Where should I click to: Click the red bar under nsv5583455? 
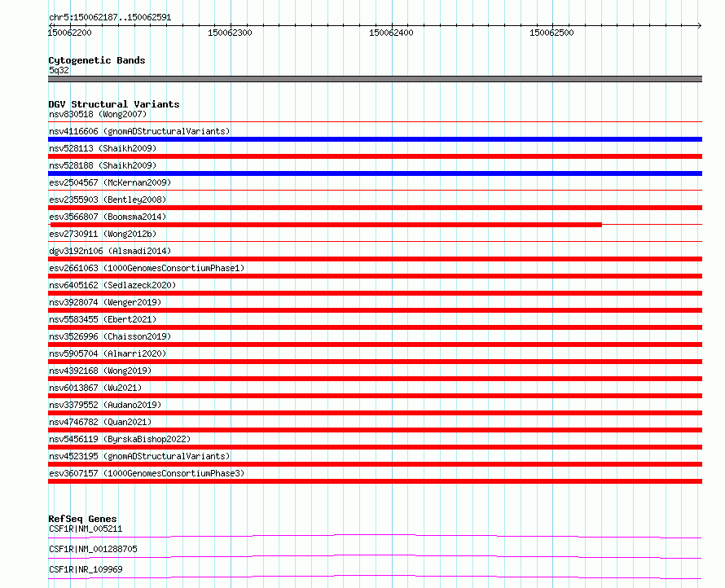tap(375, 327)
